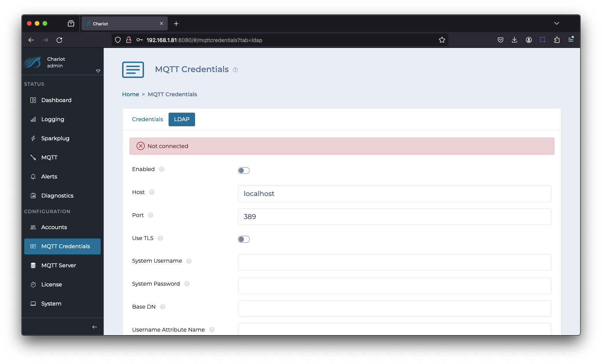Click help icon beside MQTT Credentials title
Screen dimensions: 602x364
pyautogui.click(x=235, y=70)
